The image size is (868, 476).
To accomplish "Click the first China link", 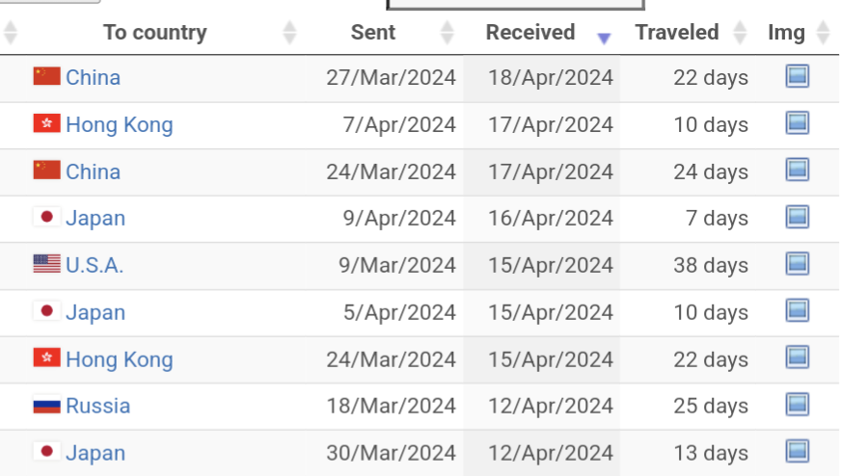I will click(x=93, y=77).
